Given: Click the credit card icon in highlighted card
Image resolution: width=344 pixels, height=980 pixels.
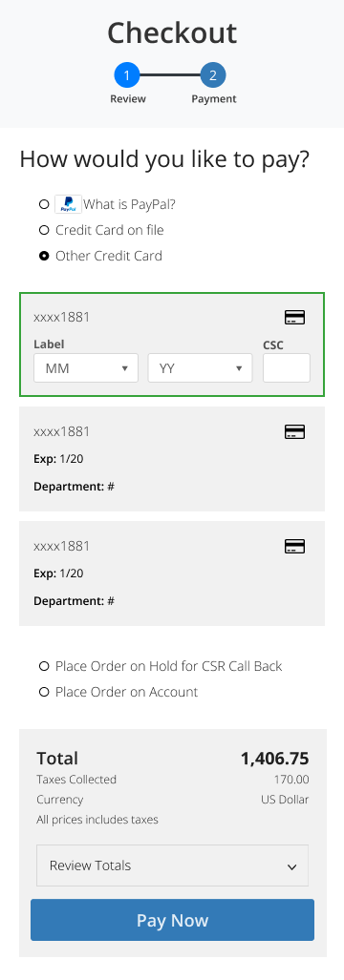Looking at the screenshot, I should click(294, 318).
